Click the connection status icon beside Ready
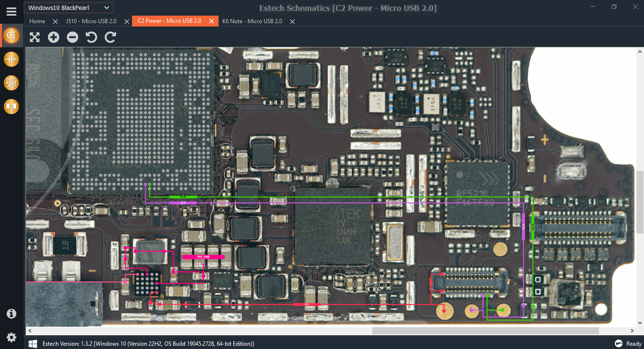Viewport: 644px width, 349px height. tap(618, 343)
